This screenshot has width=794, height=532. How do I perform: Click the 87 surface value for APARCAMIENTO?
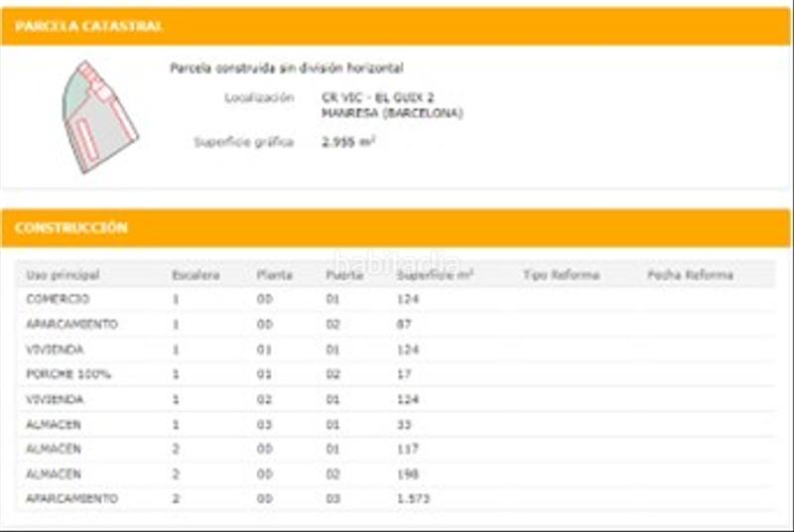click(x=404, y=325)
